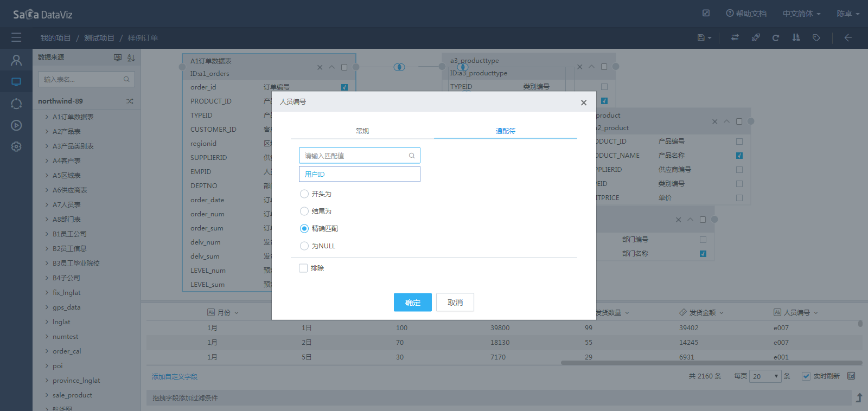
Task: Toggle the 部门名称 field checkbox
Action: click(703, 254)
